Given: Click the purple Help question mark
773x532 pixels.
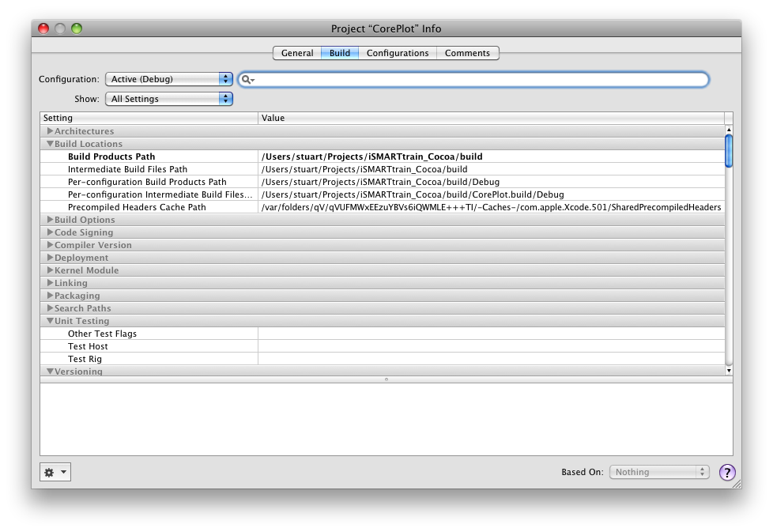Looking at the screenshot, I should tap(727, 472).
